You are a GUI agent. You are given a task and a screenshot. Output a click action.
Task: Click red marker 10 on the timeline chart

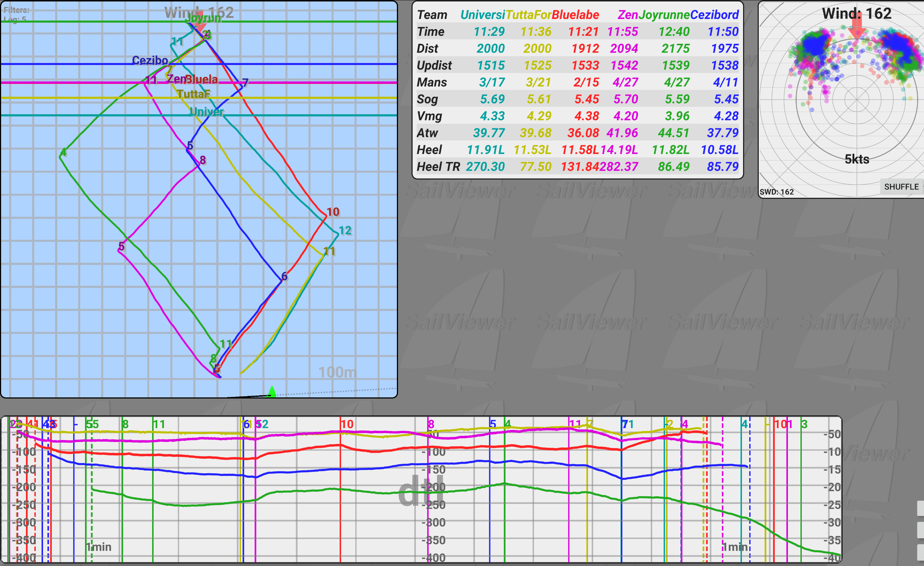347,424
